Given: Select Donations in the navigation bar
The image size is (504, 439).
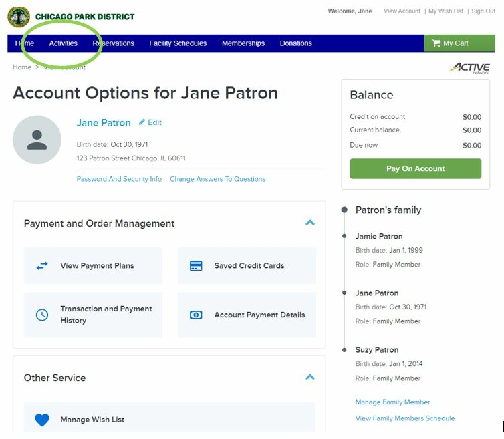Looking at the screenshot, I should (x=295, y=43).
